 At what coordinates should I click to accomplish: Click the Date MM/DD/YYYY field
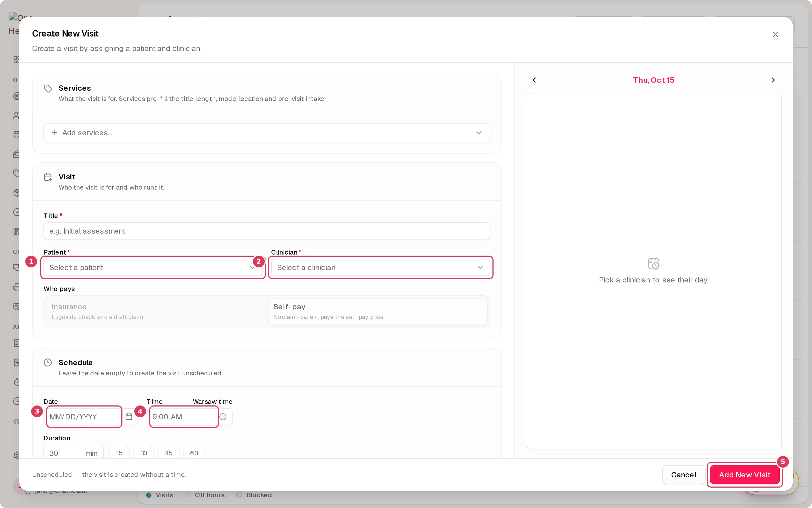[84, 417]
